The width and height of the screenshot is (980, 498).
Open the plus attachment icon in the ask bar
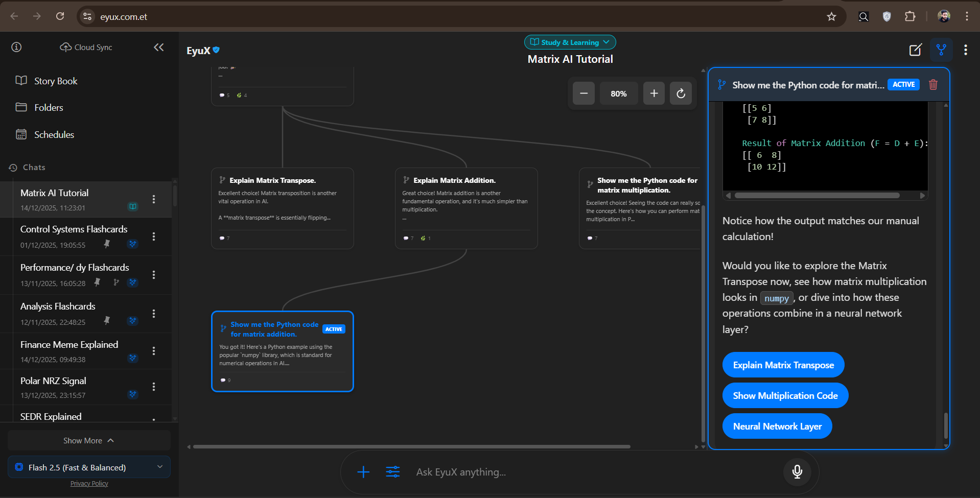tap(363, 471)
